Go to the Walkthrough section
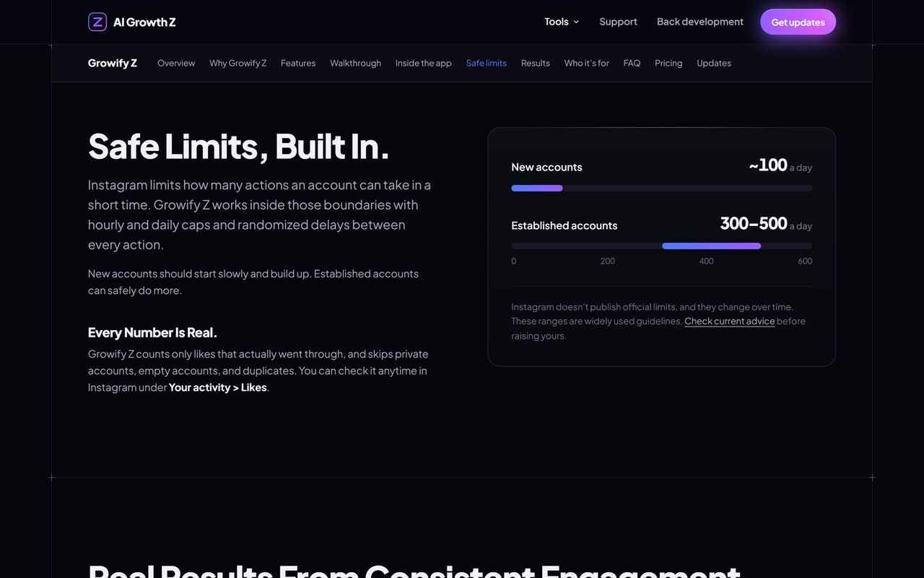 [x=355, y=63]
